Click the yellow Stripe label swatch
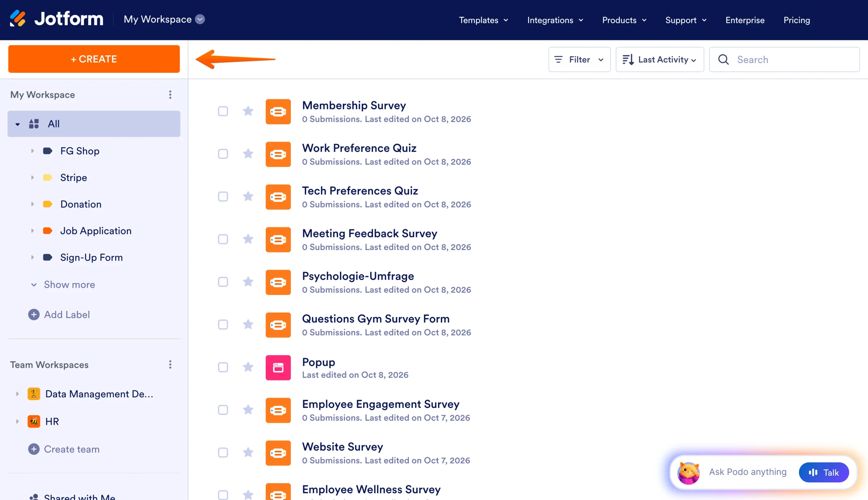 [47, 178]
